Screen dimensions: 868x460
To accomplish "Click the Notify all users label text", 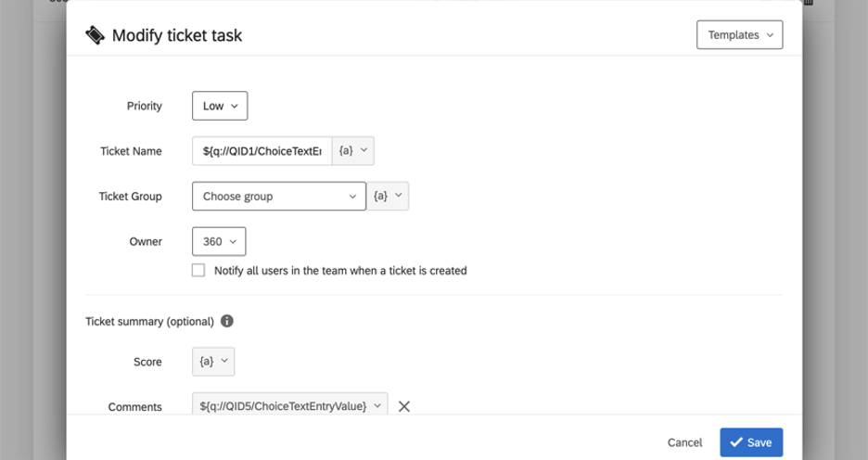I will [340, 271].
